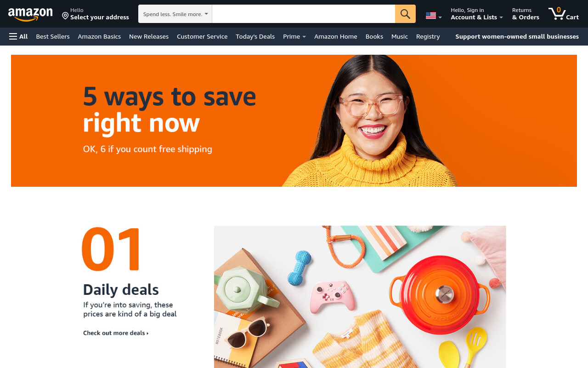The image size is (588, 368).
Task: Open Amazon Basics link
Action: [x=99, y=36]
